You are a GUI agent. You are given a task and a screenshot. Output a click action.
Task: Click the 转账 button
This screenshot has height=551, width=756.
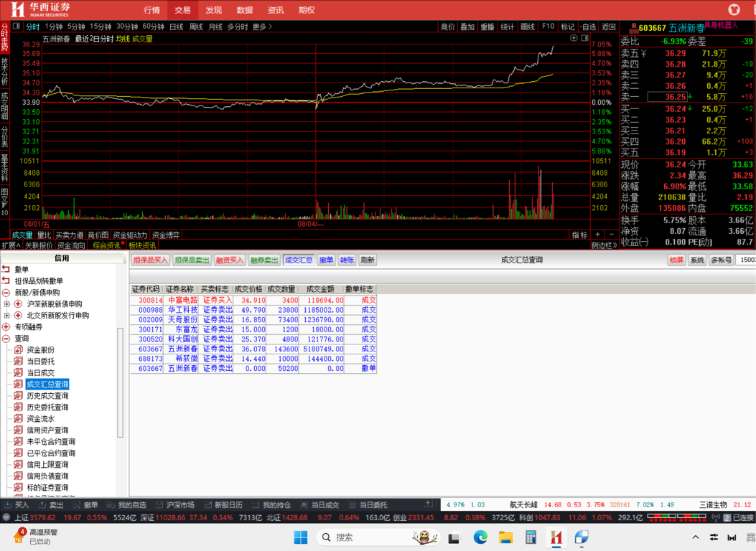347,260
